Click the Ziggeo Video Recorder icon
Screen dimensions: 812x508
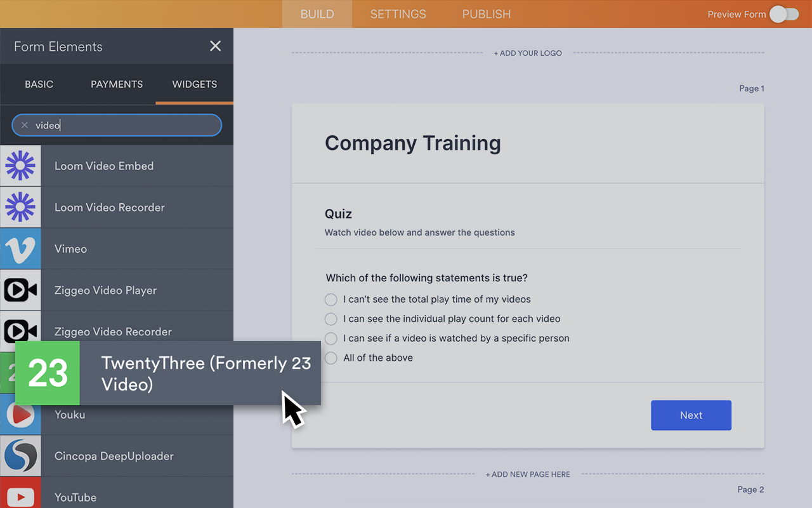[20, 330]
